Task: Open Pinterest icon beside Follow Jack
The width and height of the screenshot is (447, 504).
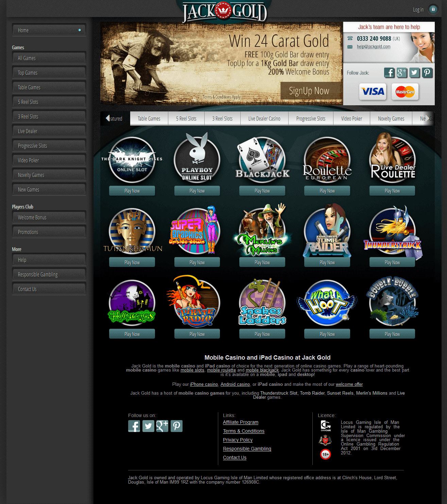Action: [x=427, y=73]
